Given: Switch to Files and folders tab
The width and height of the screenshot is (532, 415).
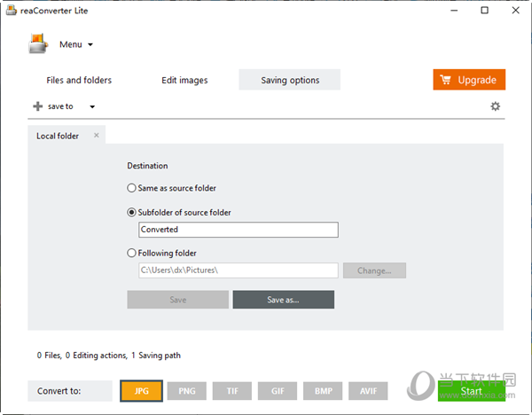Looking at the screenshot, I should click(79, 80).
